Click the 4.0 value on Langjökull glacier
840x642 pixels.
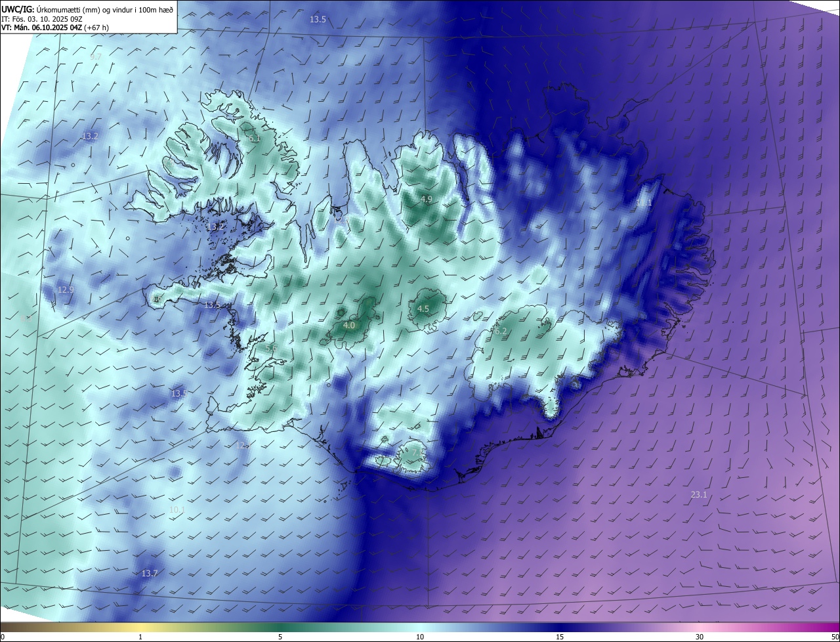(x=349, y=326)
